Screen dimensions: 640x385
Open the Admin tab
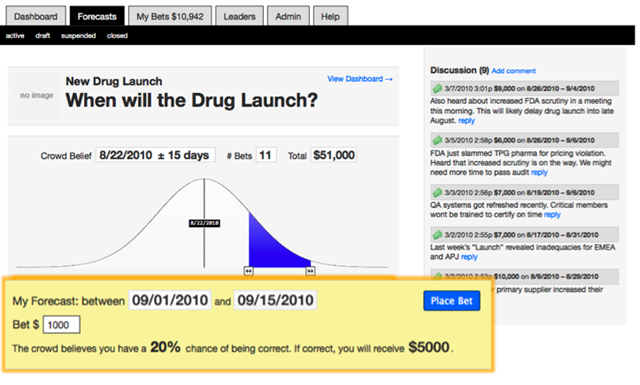(288, 16)
